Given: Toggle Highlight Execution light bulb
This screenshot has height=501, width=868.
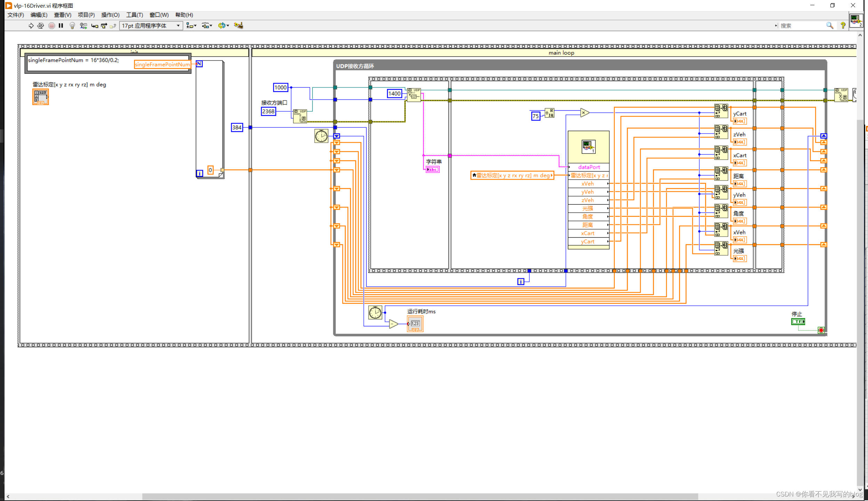Looking at the screenshot, I should [72, 26].
